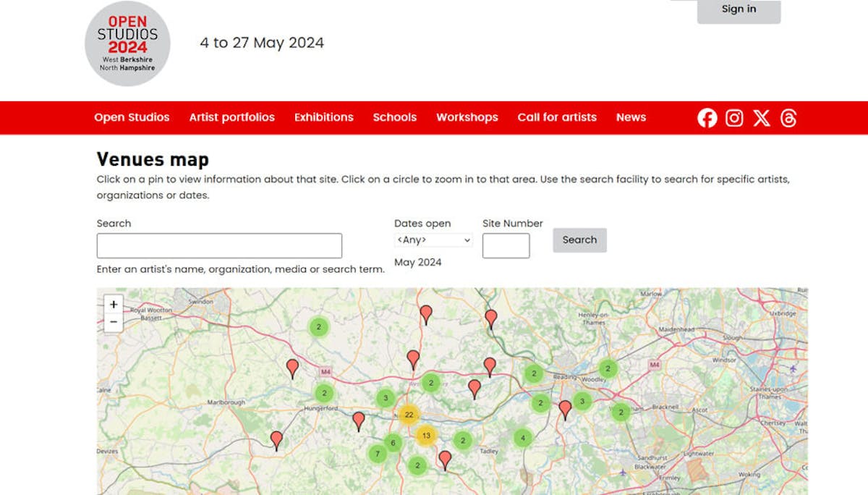Click the cluster marker showing 13

(x=426, y=436)
